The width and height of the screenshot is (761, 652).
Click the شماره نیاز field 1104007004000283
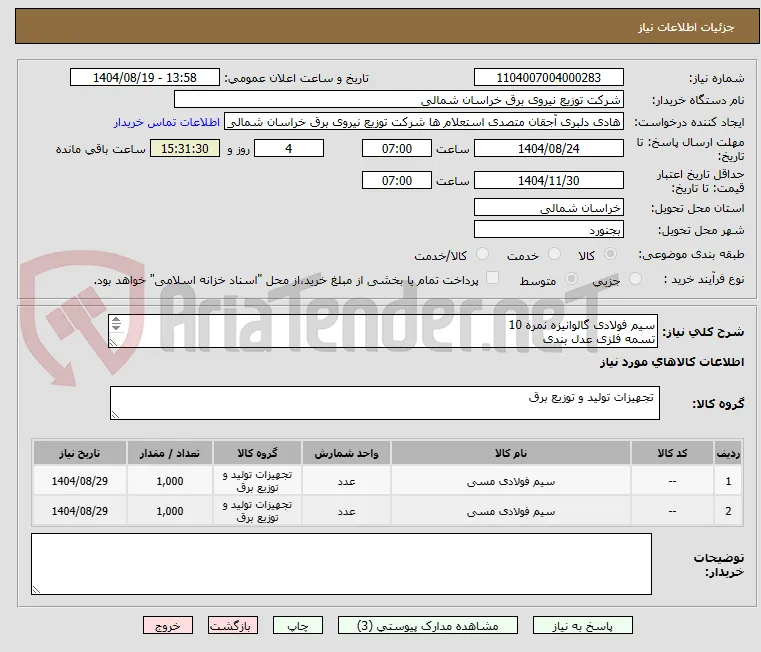coord(548,78)
